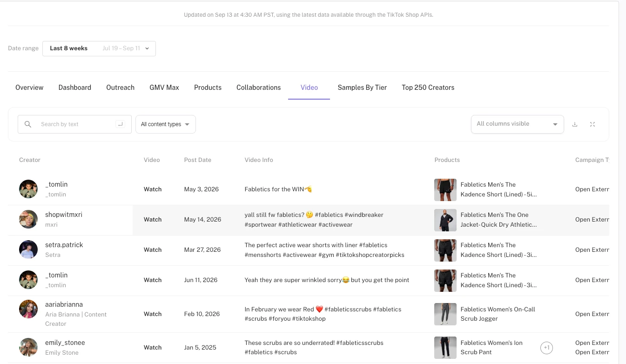Click the Video column header

coord(152,160)
